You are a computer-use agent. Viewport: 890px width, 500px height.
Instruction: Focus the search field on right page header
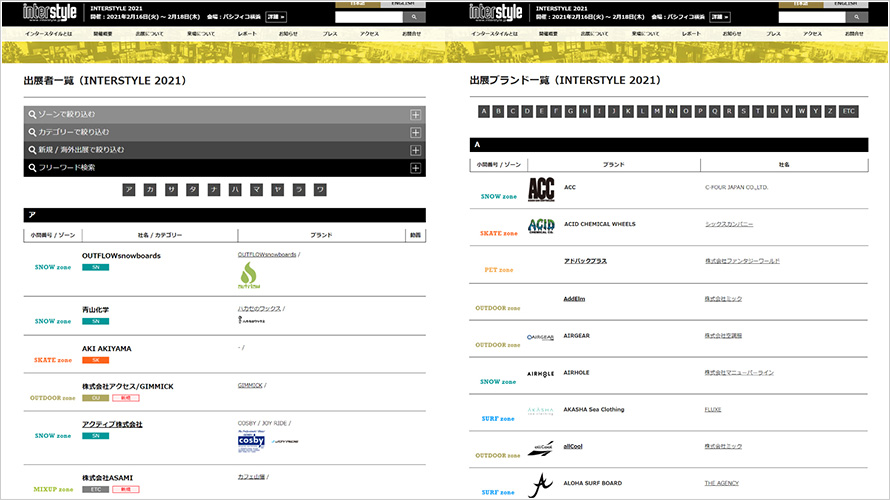coord(812,17)
